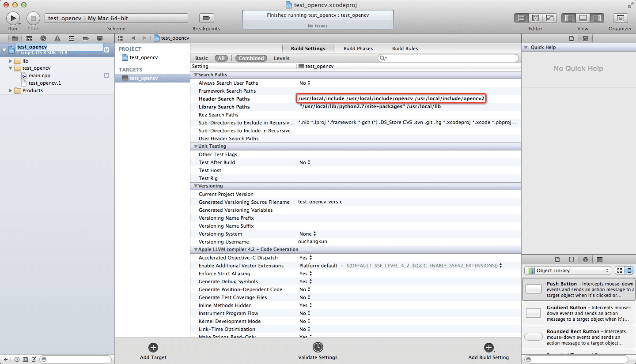Viewport: 636px width, 364px height.
Task: Open the Build Phases tab
Action: point(358,49)
